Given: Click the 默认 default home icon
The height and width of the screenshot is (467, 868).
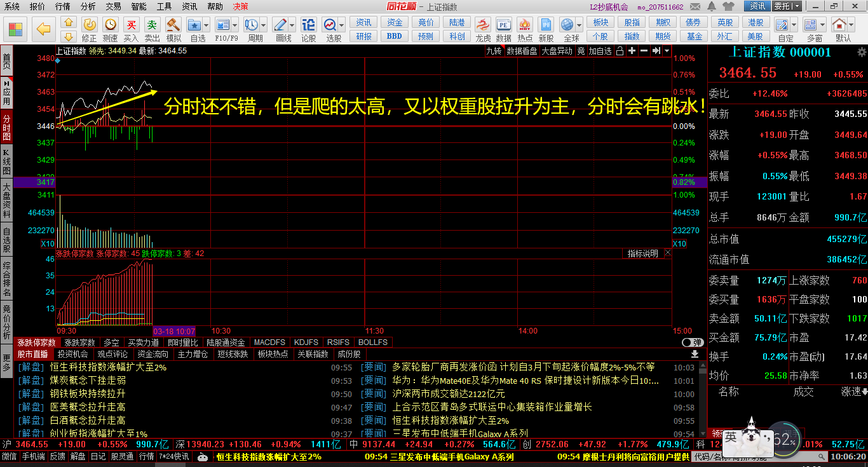Looking at the screenshot, I should coord(839,25).
